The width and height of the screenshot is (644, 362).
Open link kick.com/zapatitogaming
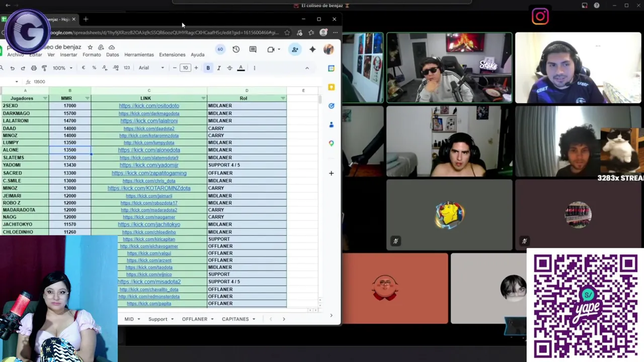(149, 173)
